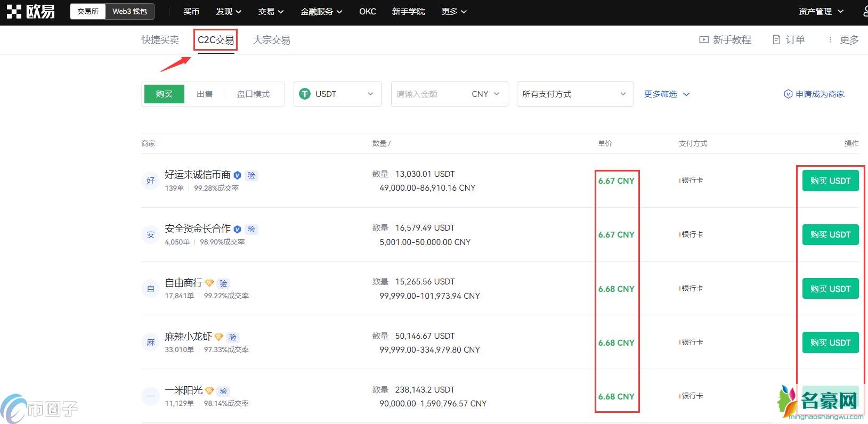Switch to C2C交易 tab
Screen dimensions: 868x424
(x=216, y=40)
